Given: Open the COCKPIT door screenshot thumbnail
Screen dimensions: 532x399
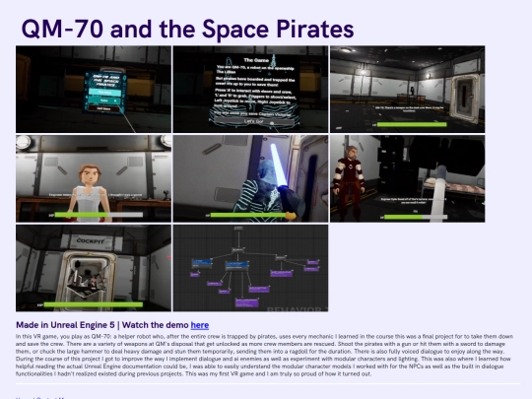Looking at the screenshot, I should pyautogui.click(x=94, y=268).
